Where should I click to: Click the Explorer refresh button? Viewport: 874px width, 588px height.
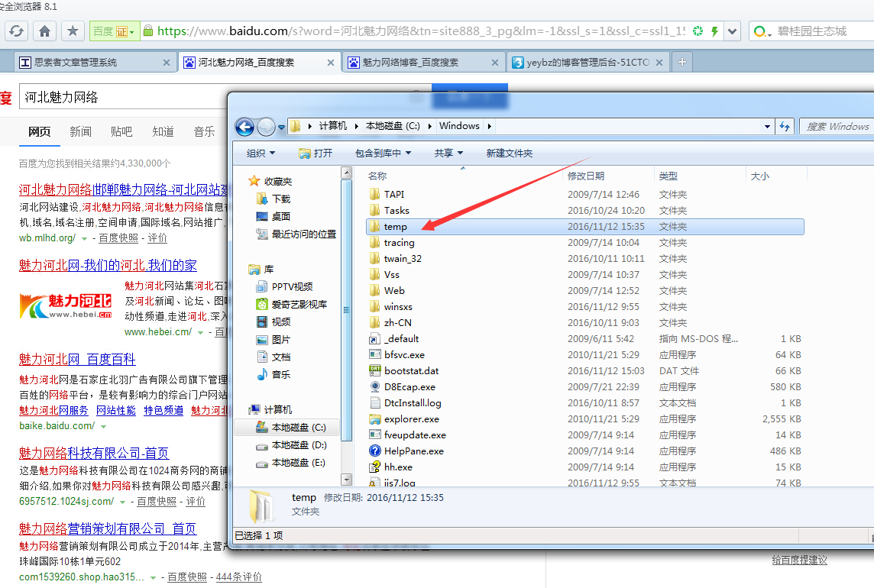pyautogui.click(x=785, y=127)
